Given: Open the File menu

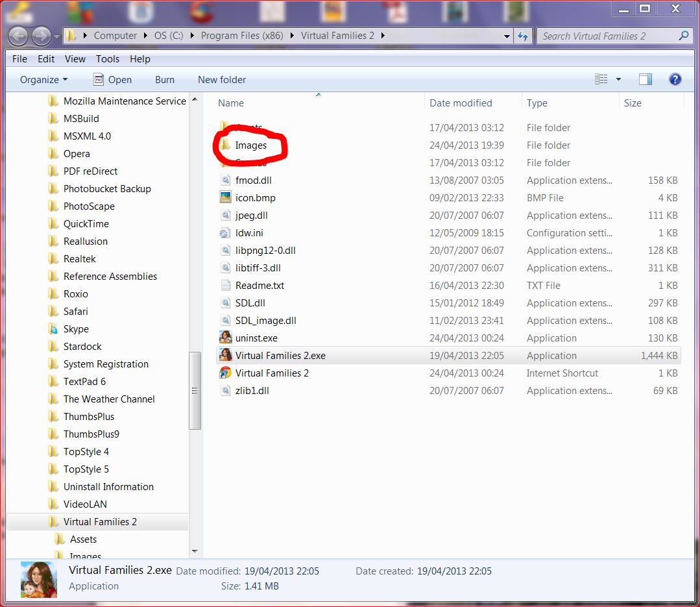Looking at the screenshot, I should point(19,59).
